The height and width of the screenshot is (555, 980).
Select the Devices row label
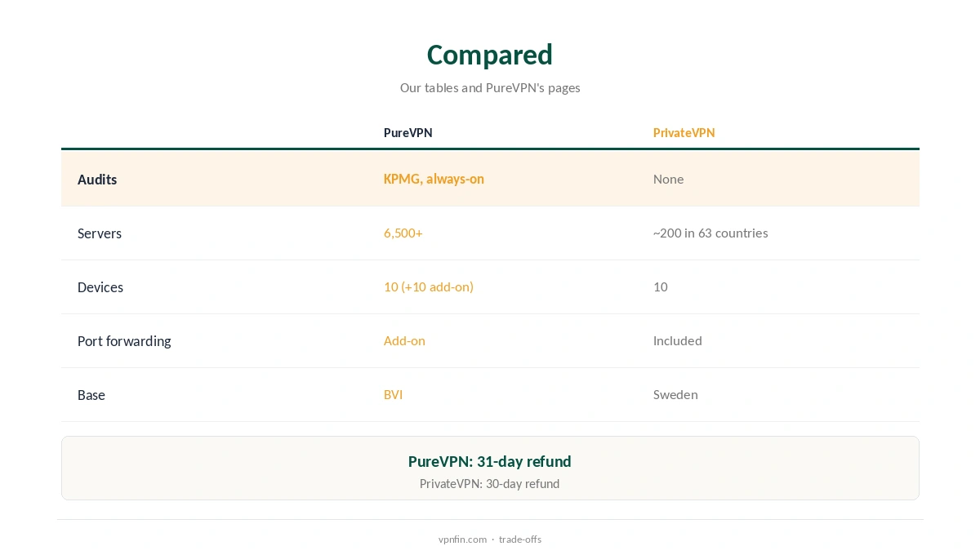tap(100, 287)
